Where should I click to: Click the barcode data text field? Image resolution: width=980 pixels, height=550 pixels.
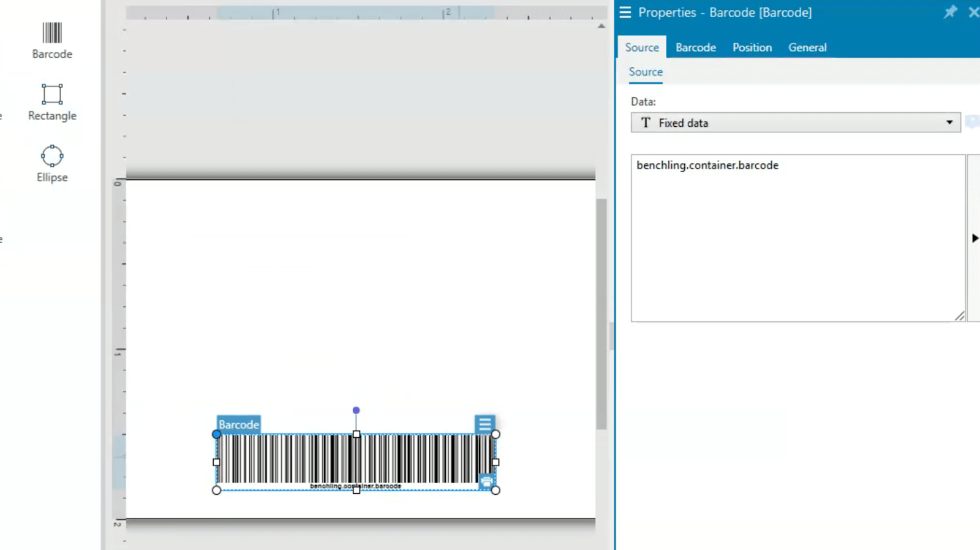tap(798, 238)
